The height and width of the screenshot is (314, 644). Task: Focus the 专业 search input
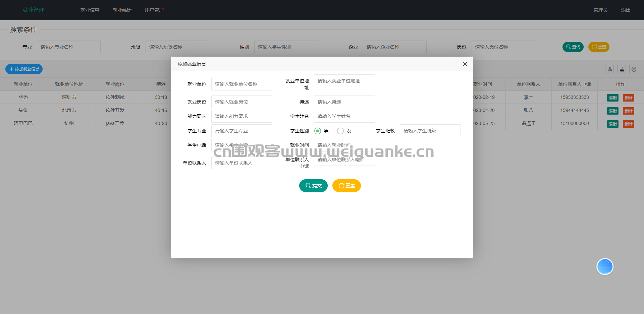click(69, 47)
